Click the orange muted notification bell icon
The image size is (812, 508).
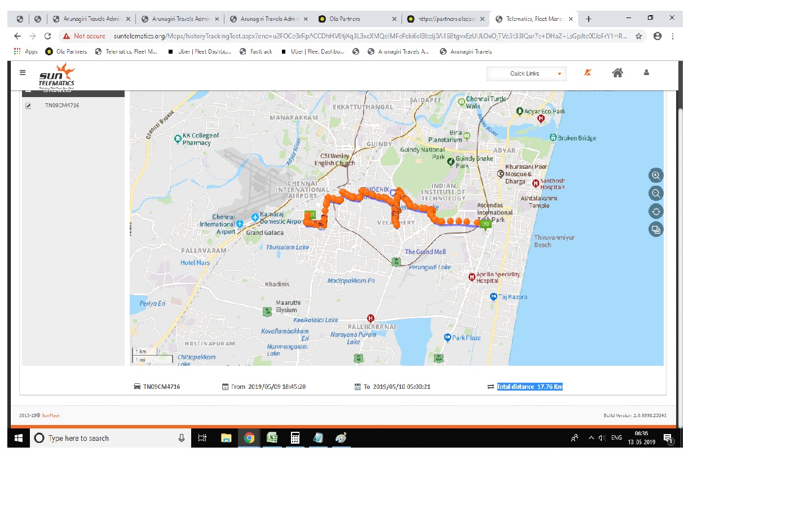pos(588,72)
